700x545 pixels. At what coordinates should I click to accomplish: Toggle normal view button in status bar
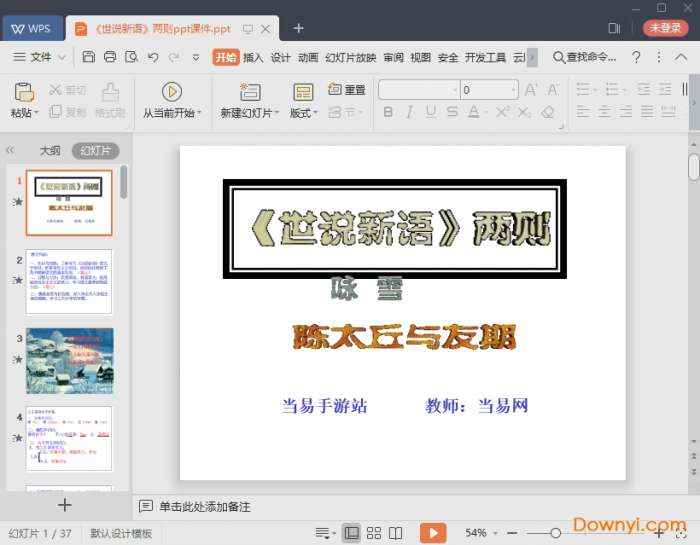tap(351, 533)
